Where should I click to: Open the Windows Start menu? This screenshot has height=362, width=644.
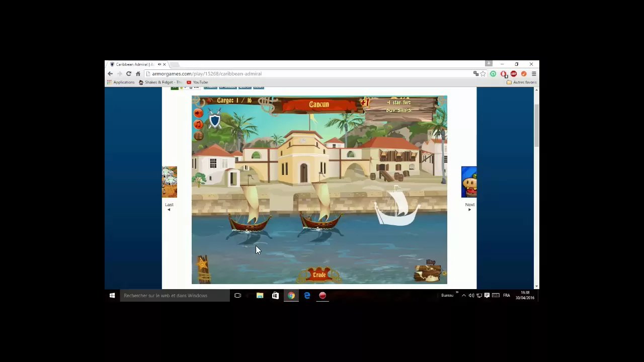pos(112,296)
